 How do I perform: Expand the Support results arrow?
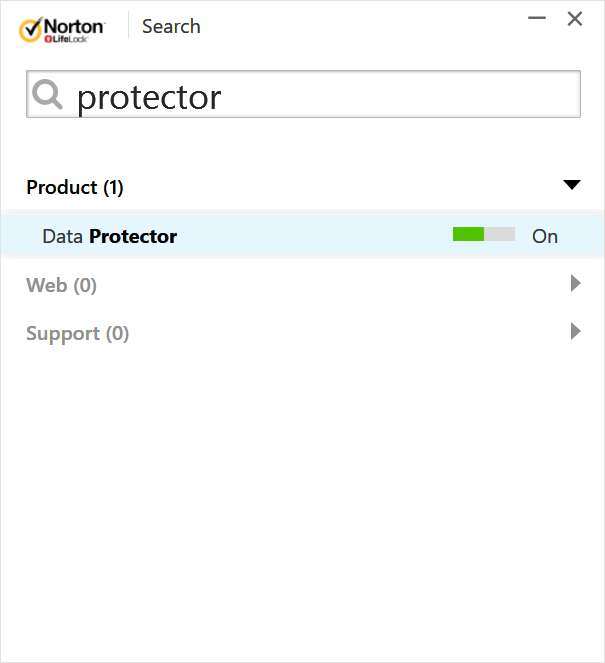tap(575, 331)
